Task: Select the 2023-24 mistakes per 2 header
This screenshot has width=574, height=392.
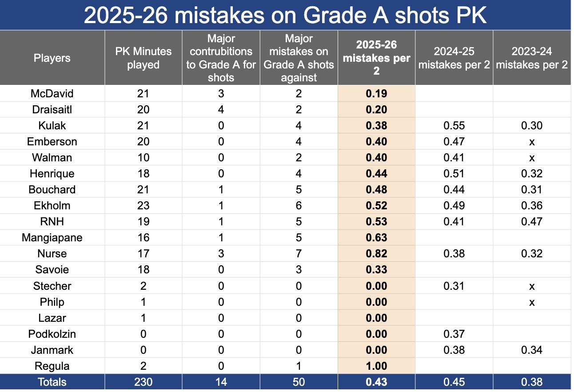Action: click(x=532, y=58)
